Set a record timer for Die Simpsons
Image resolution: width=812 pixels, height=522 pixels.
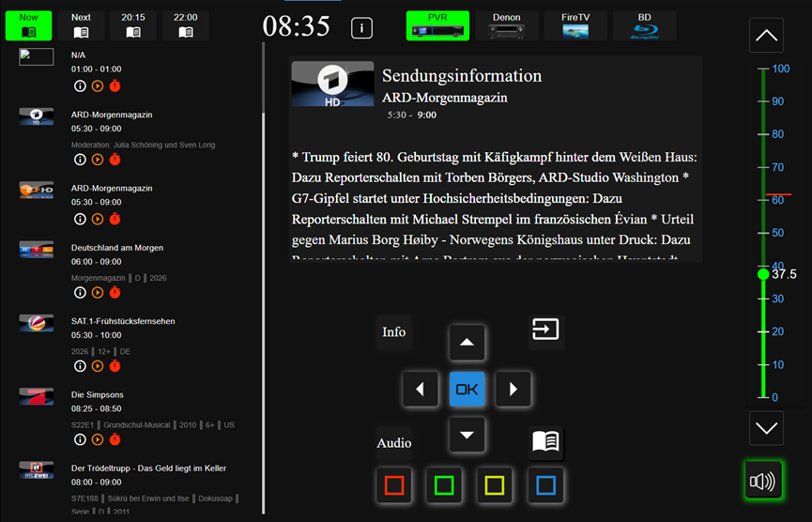(x=115, y=439)
